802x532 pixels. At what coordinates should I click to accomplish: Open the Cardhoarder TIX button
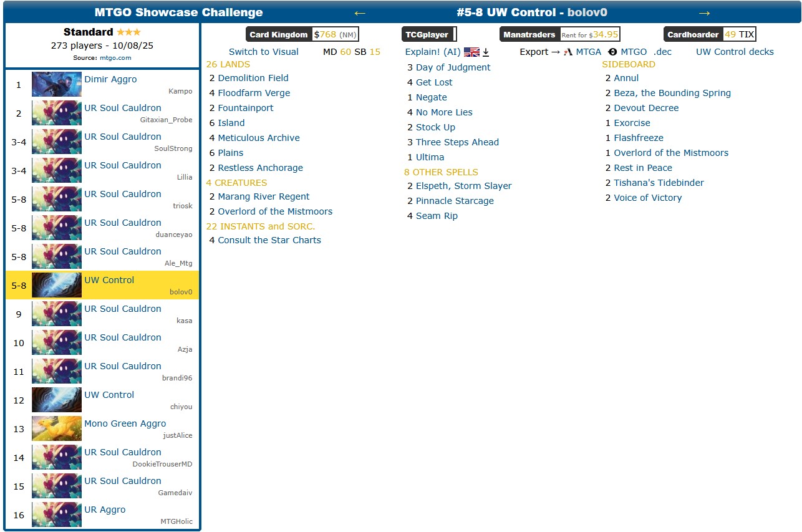(x=710, y=34)
